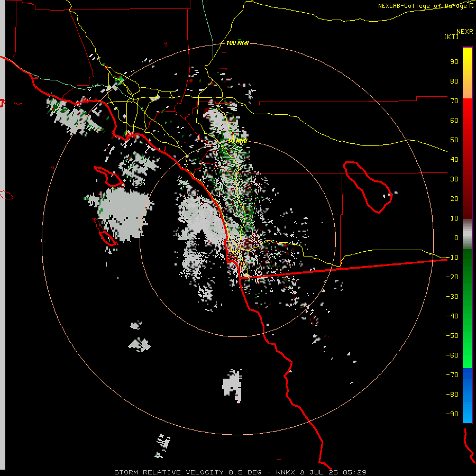Click the blue bottom segment of color bar
Screen dimensions: 476x476
(x=467, y=395)
